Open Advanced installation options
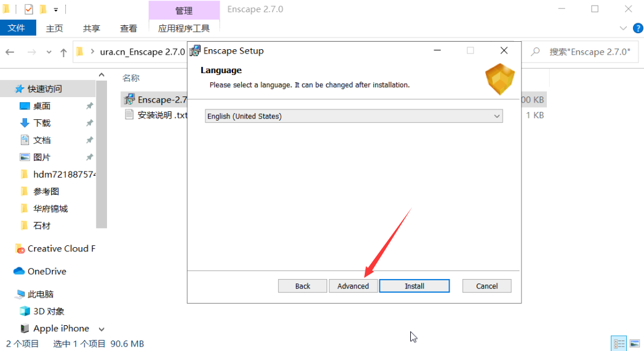This screenshot has width=644, height=351. coord(353,286)
